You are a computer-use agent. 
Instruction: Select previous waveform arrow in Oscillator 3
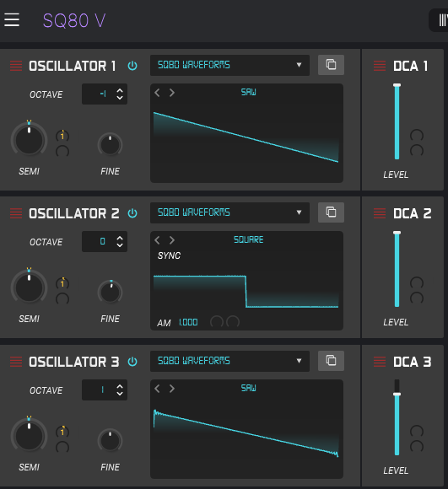tap(157, 389)
